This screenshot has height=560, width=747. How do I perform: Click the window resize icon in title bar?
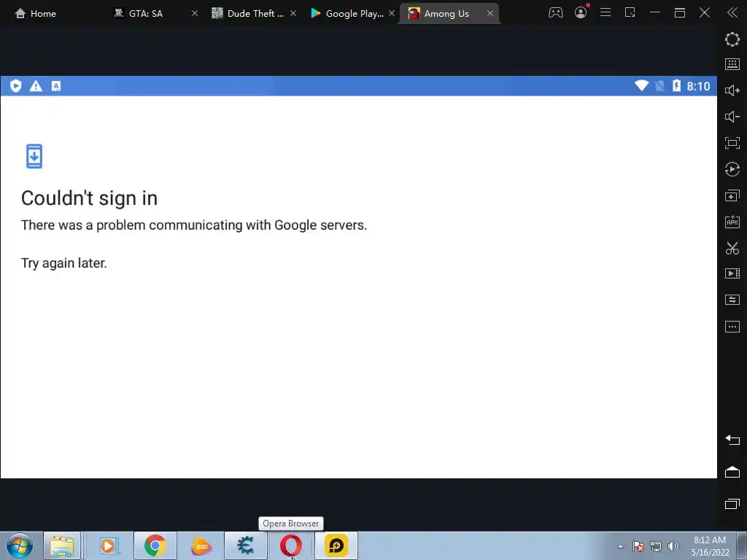[x=630, y=12]
